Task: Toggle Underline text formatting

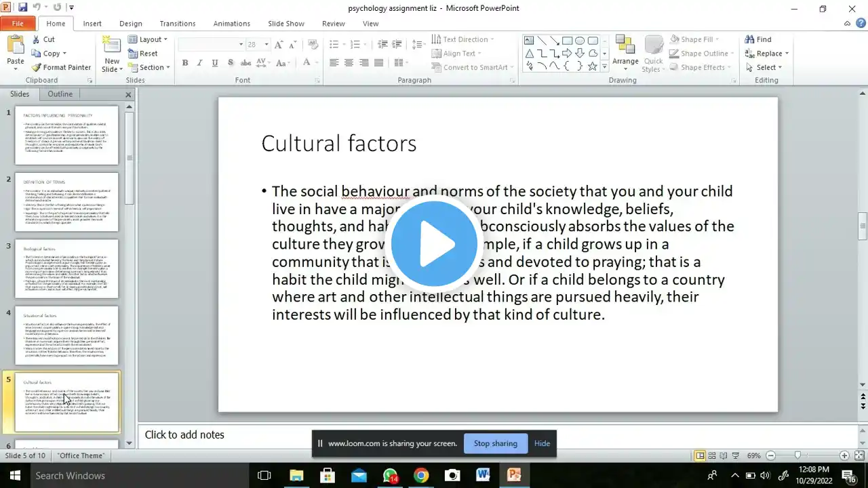Action: coord(215,63)
